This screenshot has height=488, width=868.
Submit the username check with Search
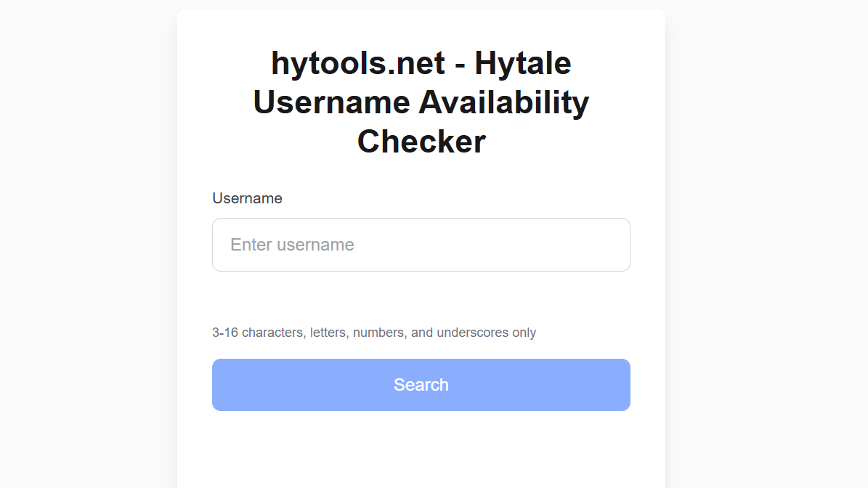[x=421, y=385]
